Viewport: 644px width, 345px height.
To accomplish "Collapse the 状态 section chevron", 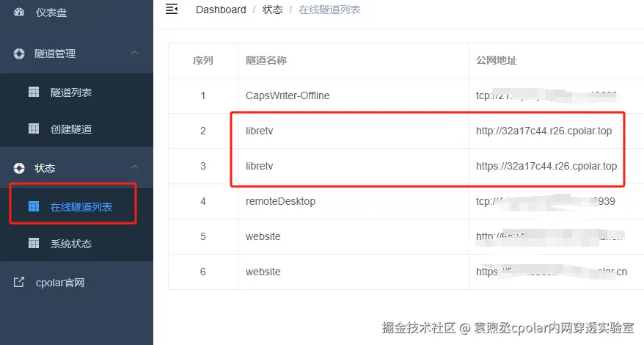I will (134, 167).
